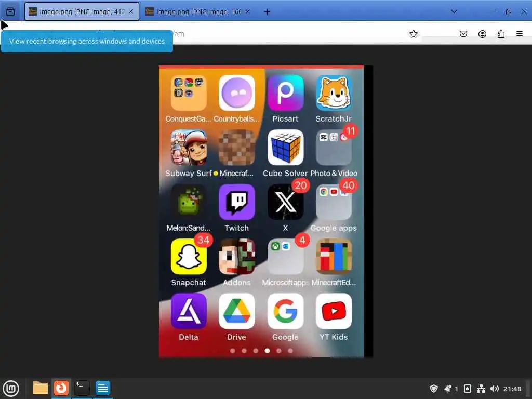The width and height of the screenshot is (532, 399).
Task: Click the Google apps folder
Action: tap(334, 202)
